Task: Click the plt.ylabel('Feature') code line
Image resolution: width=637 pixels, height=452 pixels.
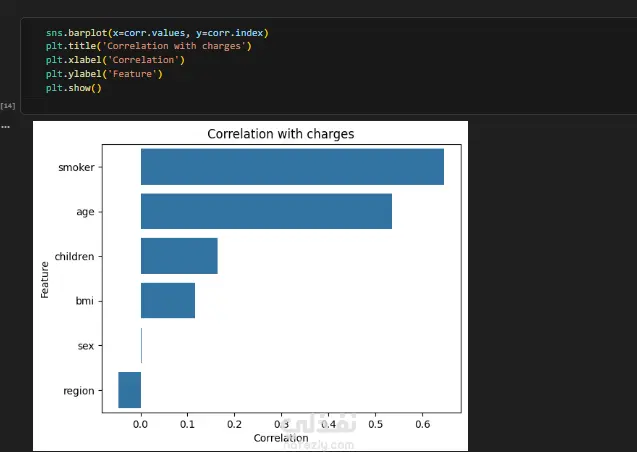Action: (104, 74)
